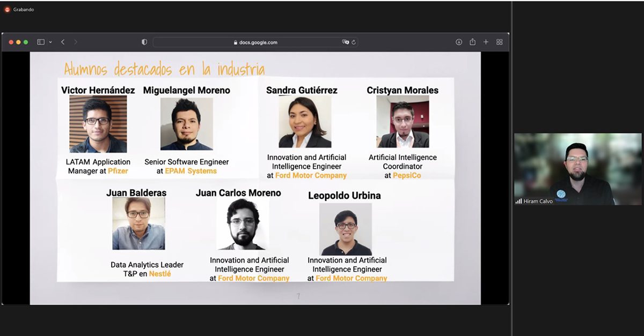The width and height of the screenshot is (644, 336).
Task: Show the tab overview grid icon
Action: [x=499, y=42]
